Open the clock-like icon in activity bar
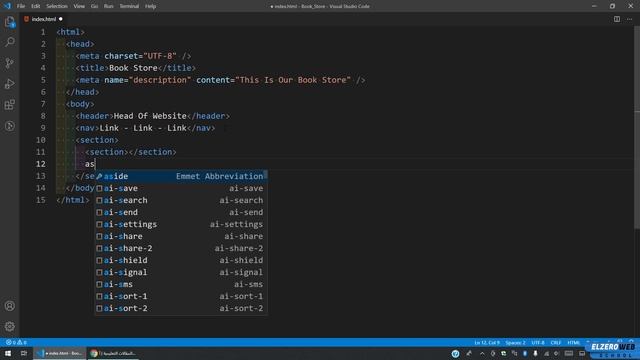Image resolution: width=640 pixels, height=360 pixels. click(x=10, y=126)
